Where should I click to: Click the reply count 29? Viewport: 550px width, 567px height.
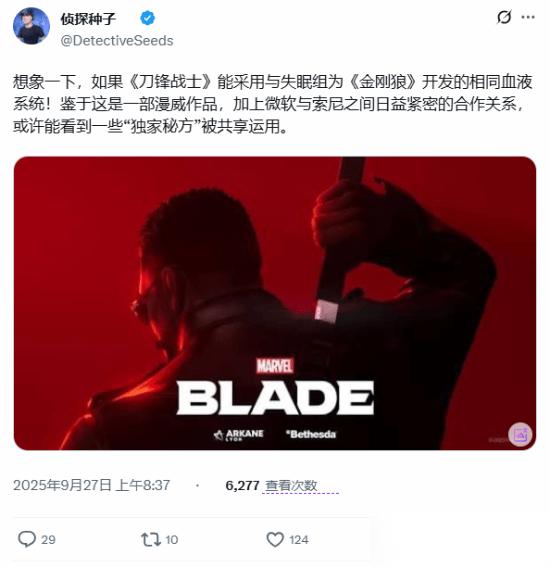pyautogui.click(x=48, y=540)
